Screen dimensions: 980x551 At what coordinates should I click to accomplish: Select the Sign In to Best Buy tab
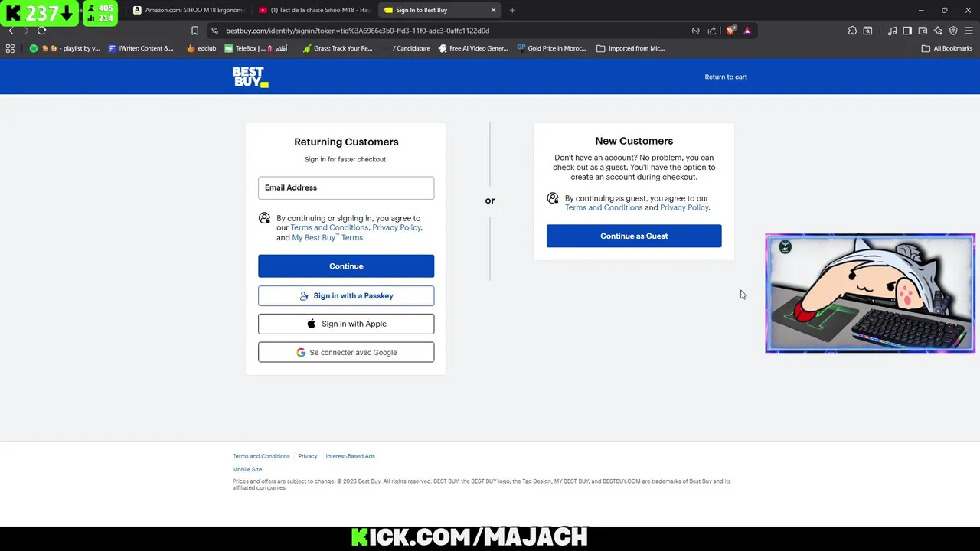(x=440, y=10)
